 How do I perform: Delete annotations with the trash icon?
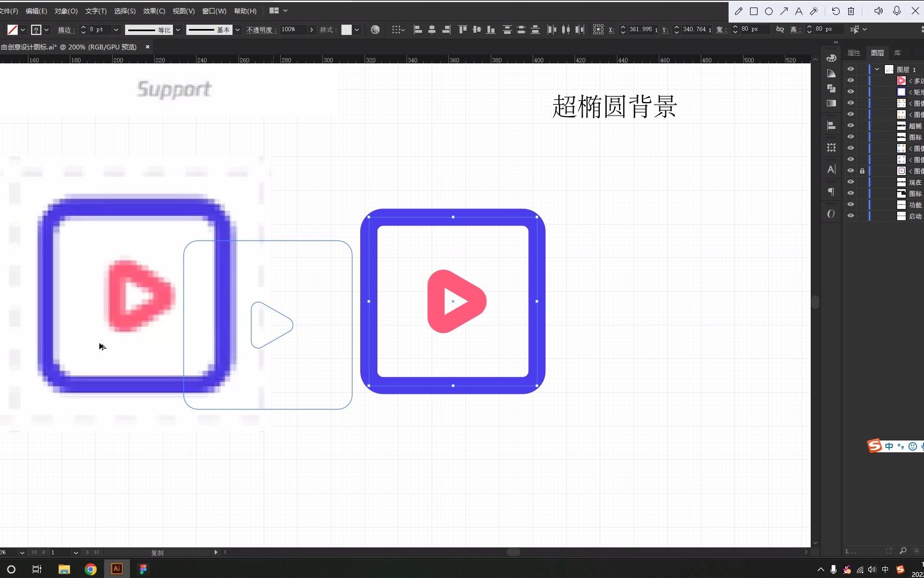tap(851, 11)
